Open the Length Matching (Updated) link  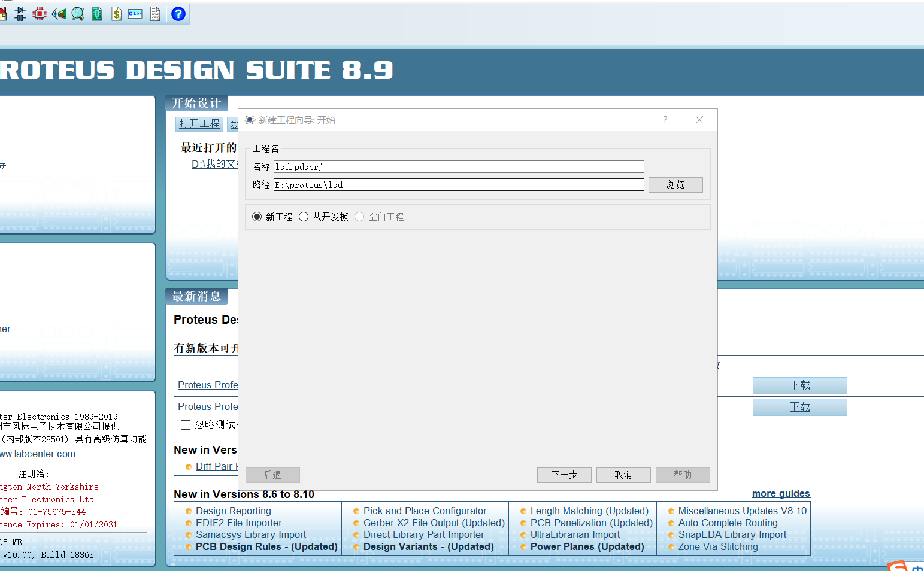pyautogui.click(x=590, y=511)
